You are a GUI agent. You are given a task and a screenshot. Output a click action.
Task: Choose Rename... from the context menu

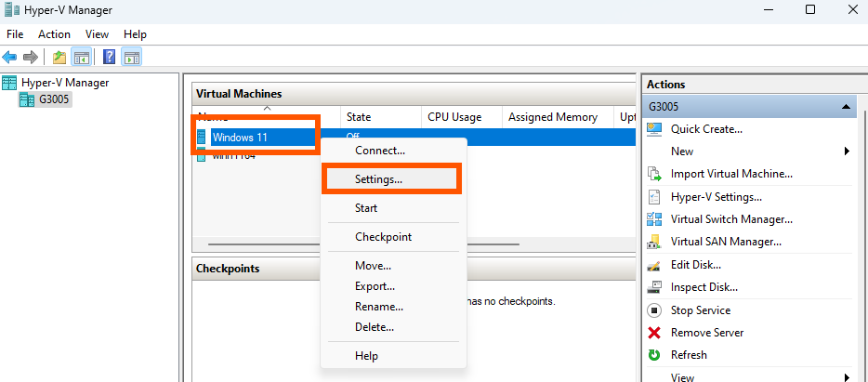tap(394, 307)
